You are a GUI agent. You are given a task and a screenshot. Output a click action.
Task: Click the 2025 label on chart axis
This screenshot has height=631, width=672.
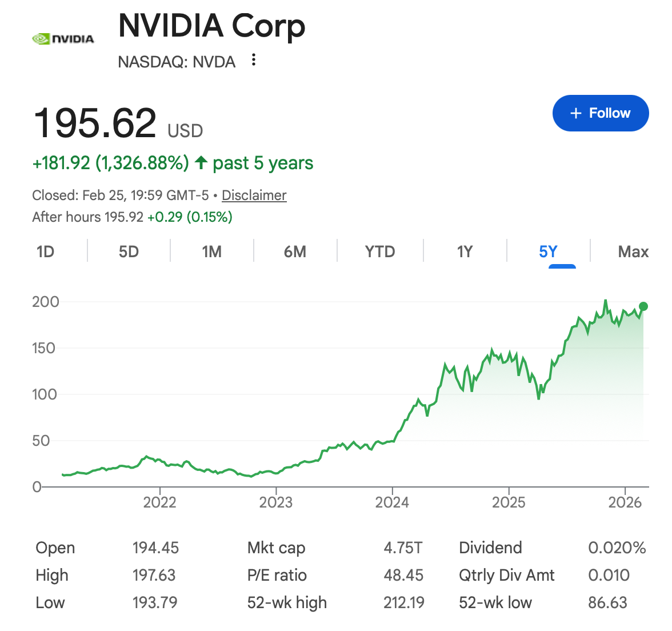pos(509,502)
